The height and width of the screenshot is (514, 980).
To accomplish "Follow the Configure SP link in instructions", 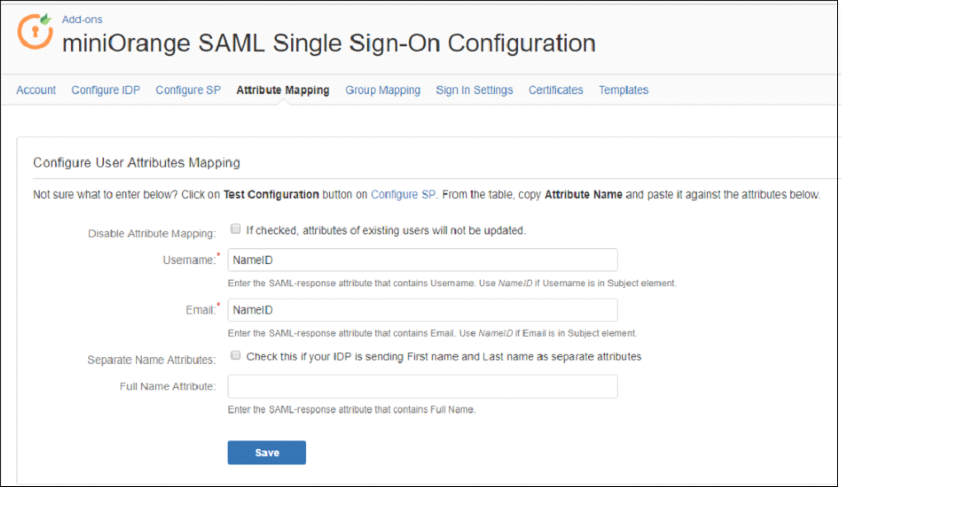I will [x=403, y=195].
